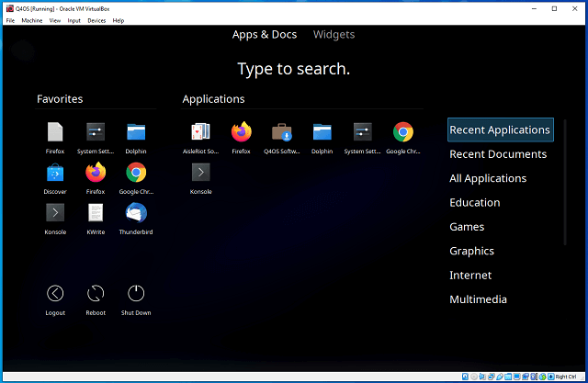Open the Machine menu

[32, 20]
